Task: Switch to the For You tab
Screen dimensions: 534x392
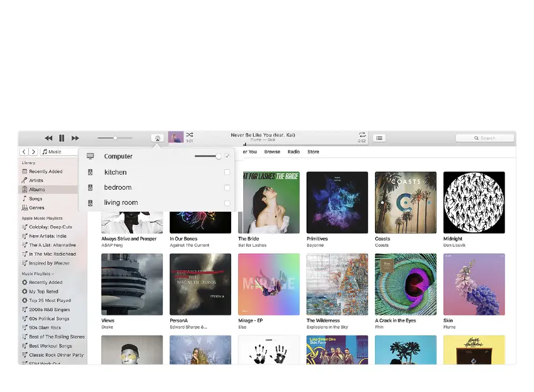Action: [249, 152]
